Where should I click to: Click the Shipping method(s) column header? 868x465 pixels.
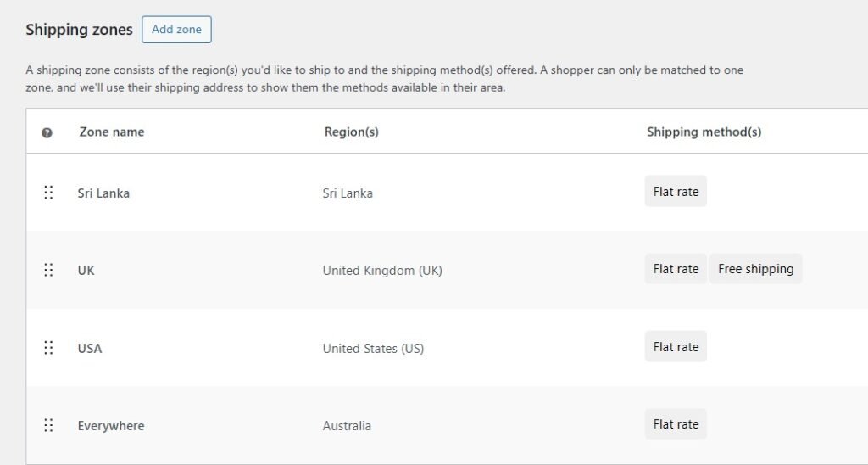704,132
